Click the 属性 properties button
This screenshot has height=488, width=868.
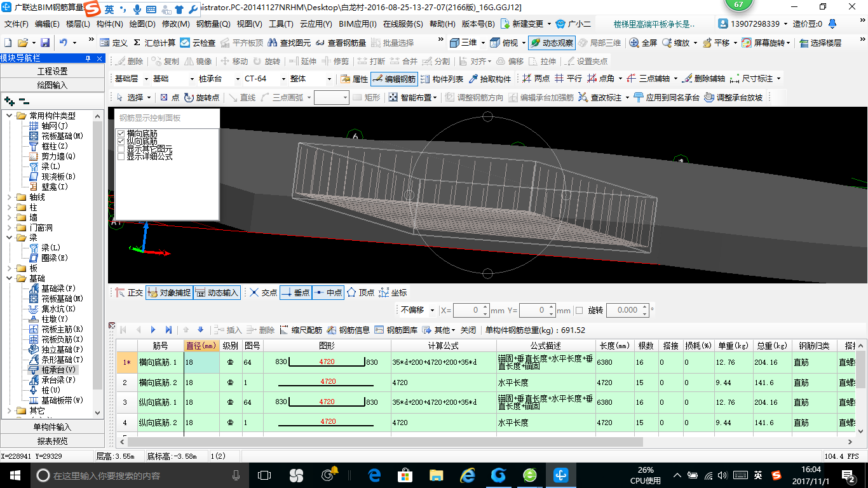(354, 79)
